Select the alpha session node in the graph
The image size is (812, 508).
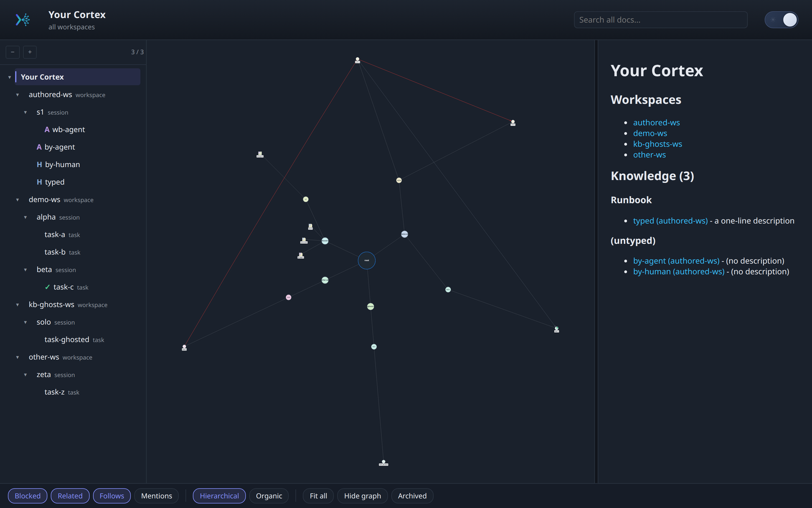pos(399,180)
